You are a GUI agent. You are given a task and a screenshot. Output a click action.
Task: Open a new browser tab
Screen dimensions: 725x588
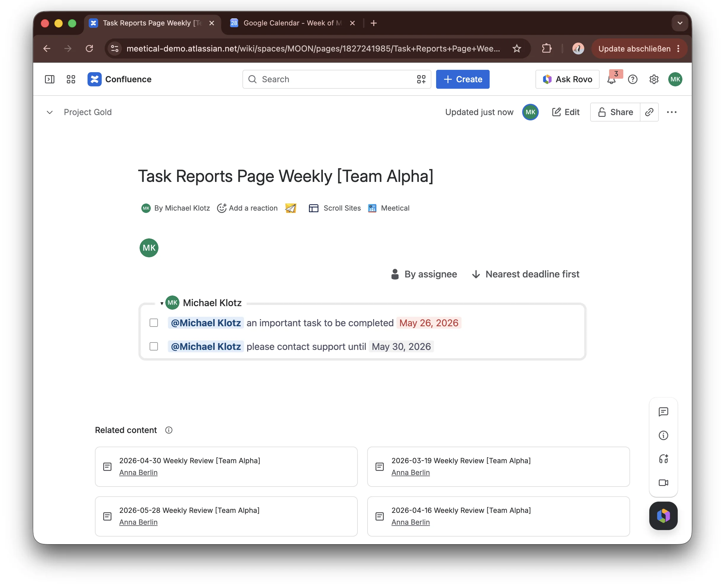373,23
